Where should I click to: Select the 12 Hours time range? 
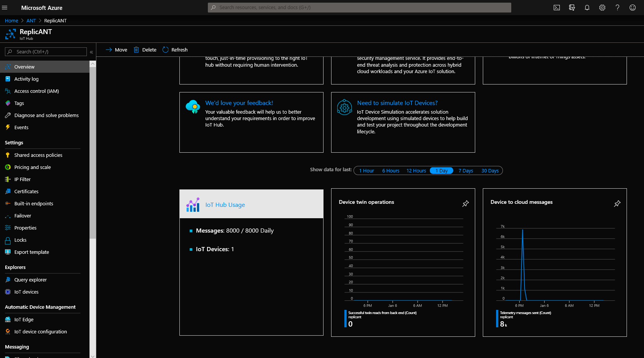click(416, 171)
